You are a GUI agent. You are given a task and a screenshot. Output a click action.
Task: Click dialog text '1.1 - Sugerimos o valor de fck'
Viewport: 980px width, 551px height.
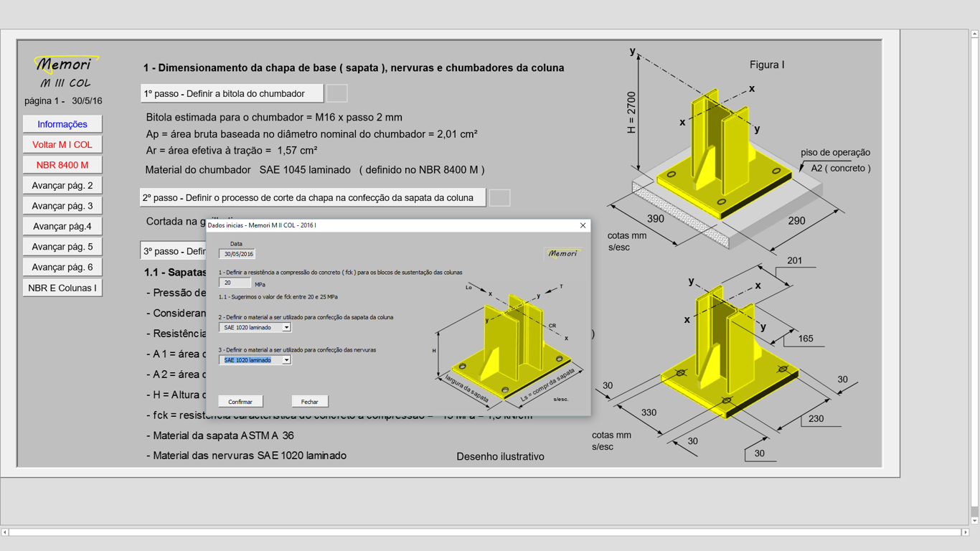pos(278,297)
